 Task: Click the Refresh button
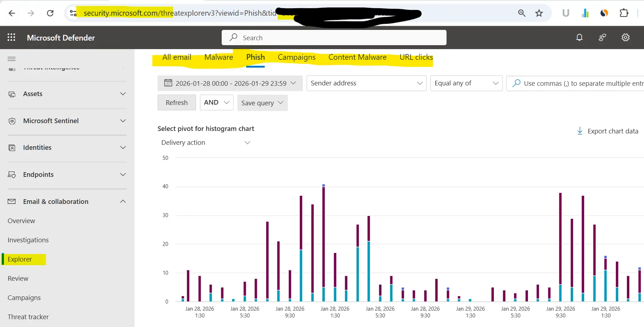[x=176, y=102]
